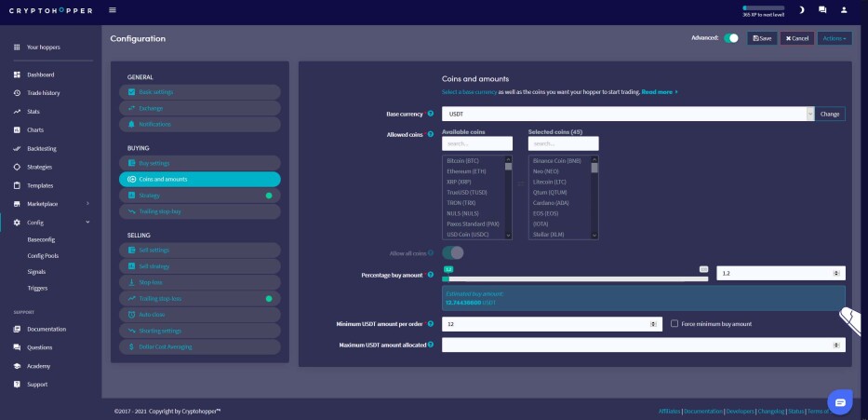Click the Questions speech bubble icon
Viewport: 868px width, 420px height.
[17, 347]
